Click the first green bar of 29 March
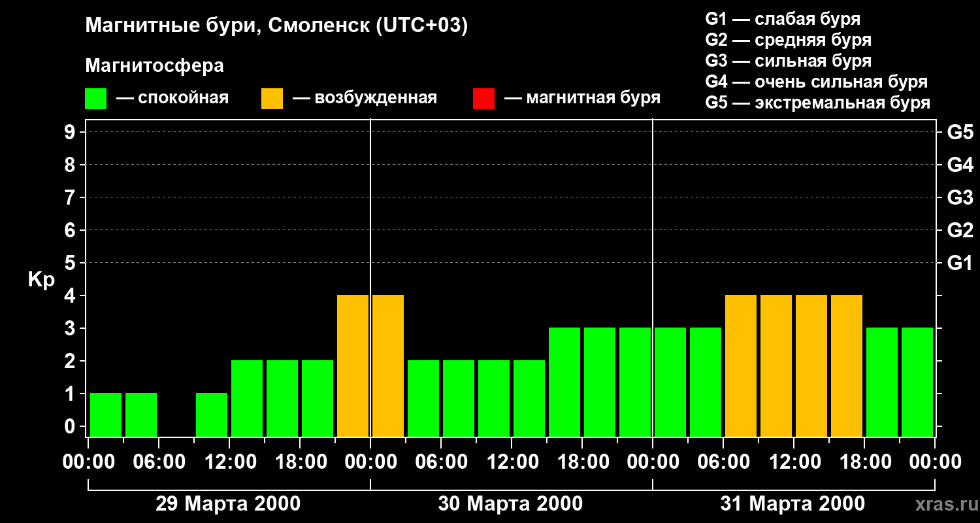980x523 pixels. coord(106,414)
